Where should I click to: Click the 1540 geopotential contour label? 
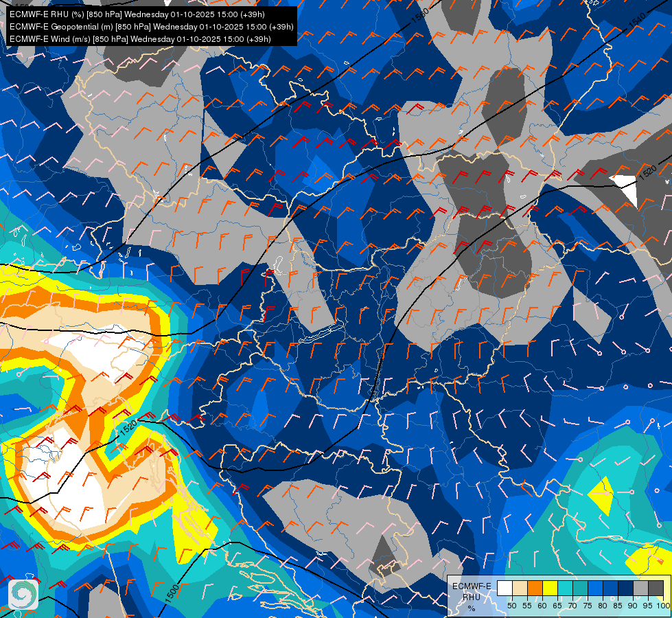pos(637,21)
